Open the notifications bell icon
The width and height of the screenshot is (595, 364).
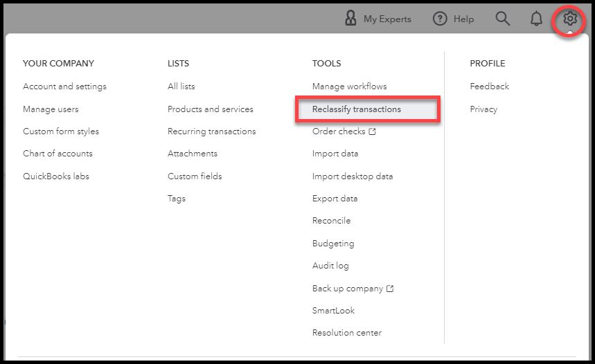point(536,19)
